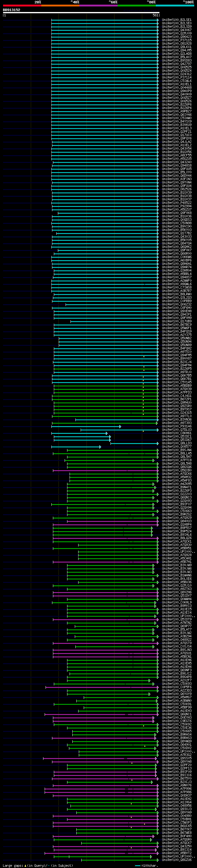The height and width of the screenshot is (868, 197).
Task: Open hit UniRef100_B2LSE0
Action: pos(177,23)
